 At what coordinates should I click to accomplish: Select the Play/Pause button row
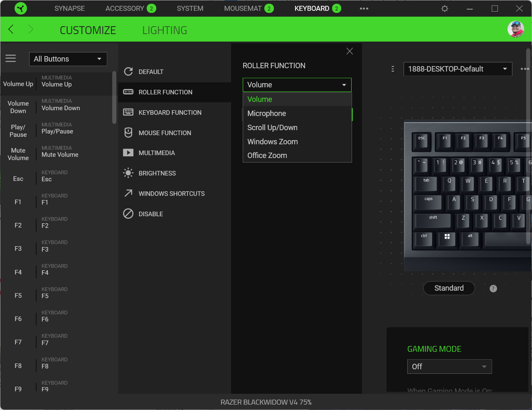[56, 131]
